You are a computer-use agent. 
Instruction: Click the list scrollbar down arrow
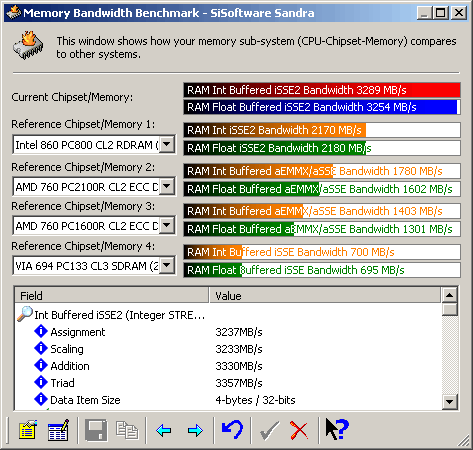(449, 402)
